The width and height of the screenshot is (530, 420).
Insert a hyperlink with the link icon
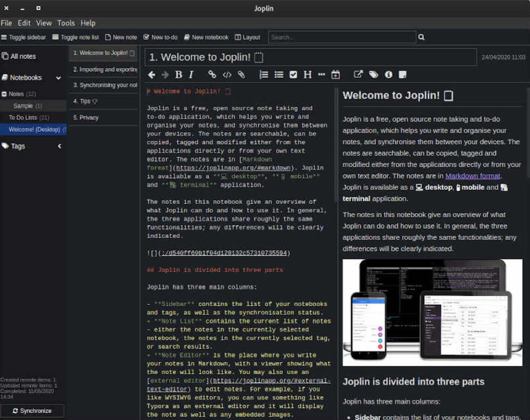pyautogui.click(x=212, y=74)
